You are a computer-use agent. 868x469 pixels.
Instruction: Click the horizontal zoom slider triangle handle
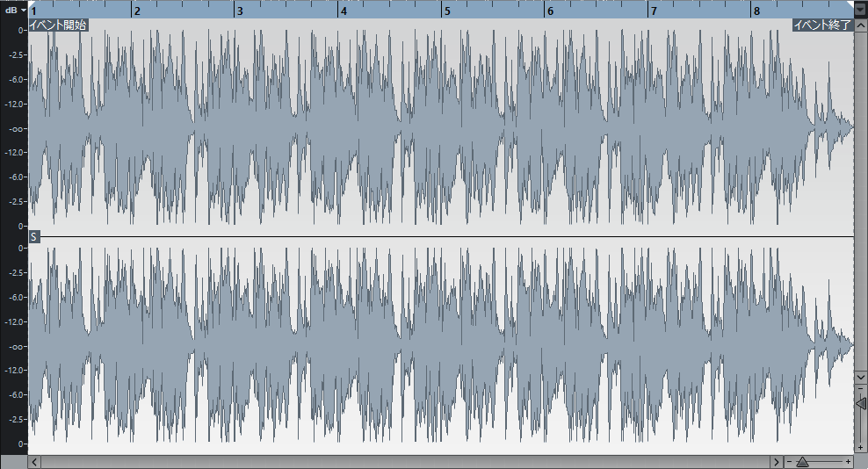click(x=802, y=462)
